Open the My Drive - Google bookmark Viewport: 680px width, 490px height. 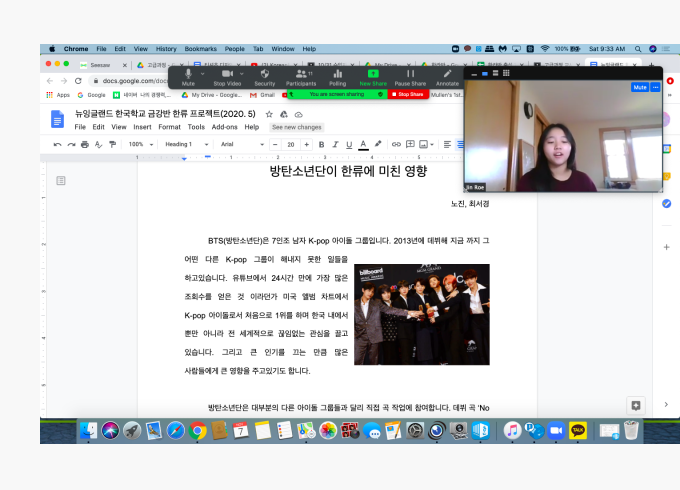(x=212, y=95)
